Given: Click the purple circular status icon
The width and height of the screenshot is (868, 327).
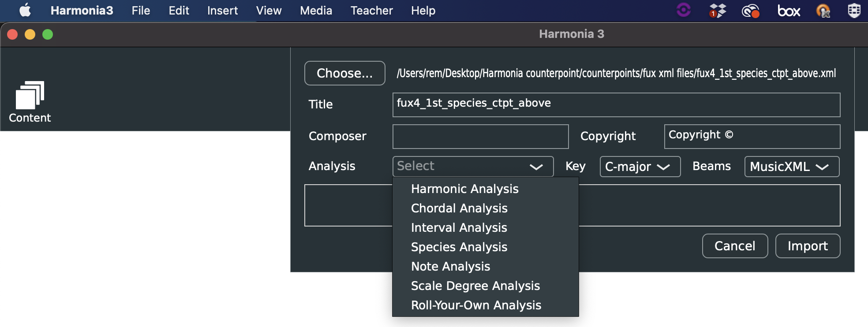Looking at the screenshot, I should [684, 10].
